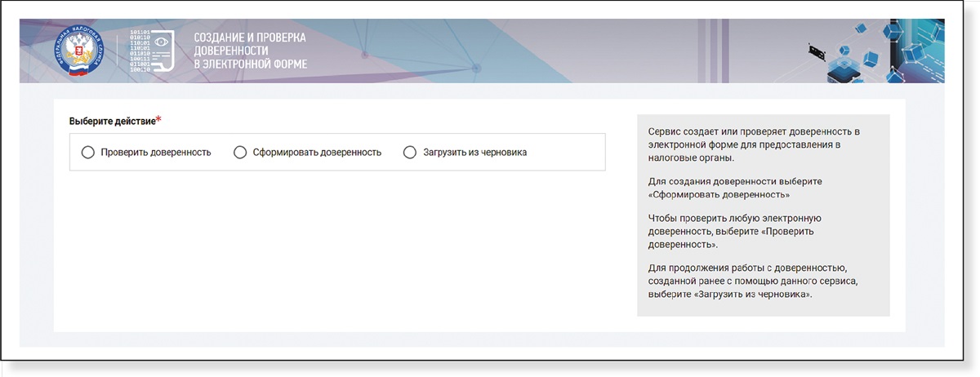Select the Проверить доверенность radio button
This screenshot has width=980, height=377.
point(88,152)
